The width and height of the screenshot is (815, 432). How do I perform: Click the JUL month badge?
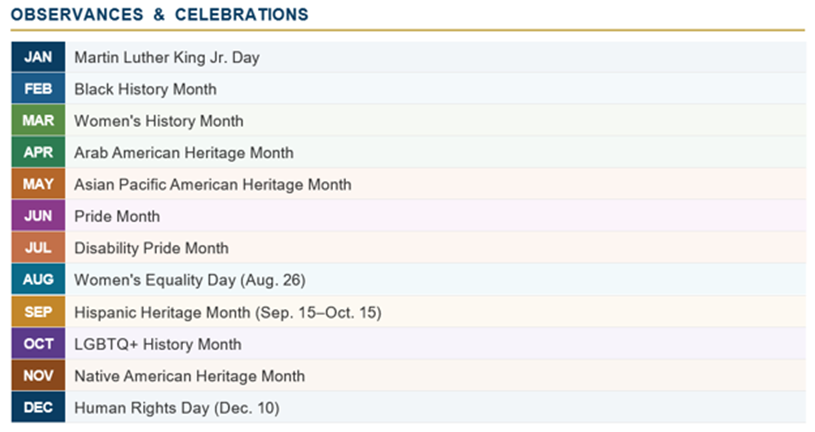[x=38, y=247]
